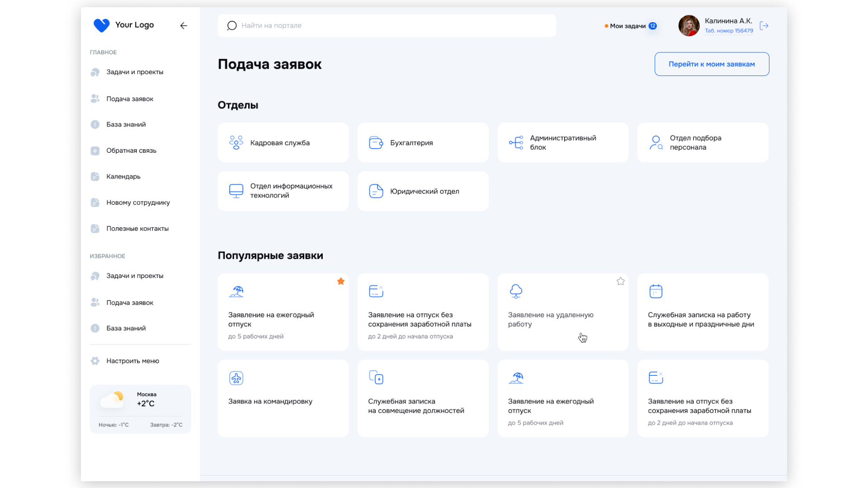Collapse sidebar with the back arrow
Screen dimensions: 868x488
pyautogui.click(x=184, y=26)
